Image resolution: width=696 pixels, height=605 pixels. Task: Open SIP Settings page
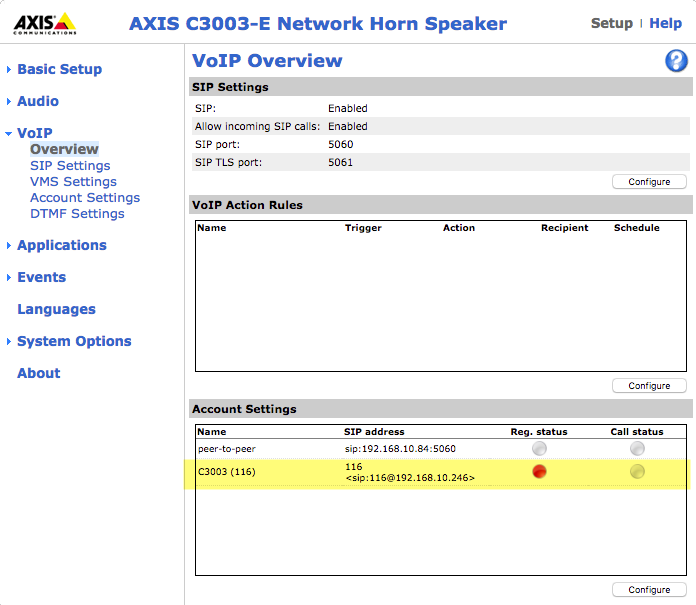[x=70, y=166]
